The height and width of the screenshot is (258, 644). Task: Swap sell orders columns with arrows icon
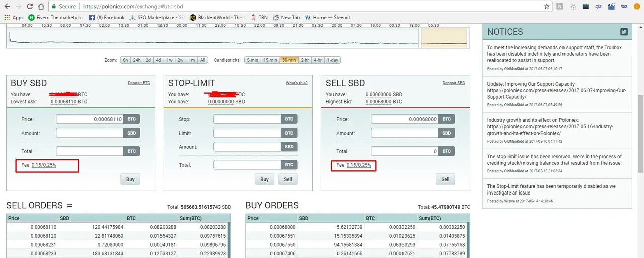point(69,205)
